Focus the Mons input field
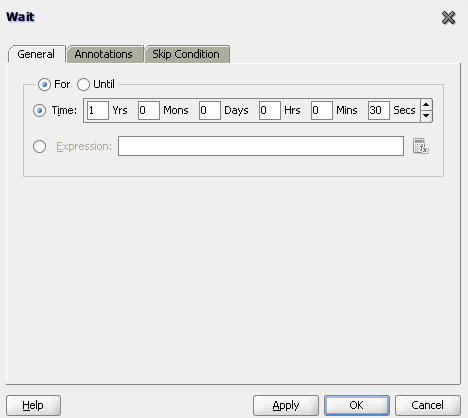The width and height of the screenshot is (468, 418). (149, 110)
